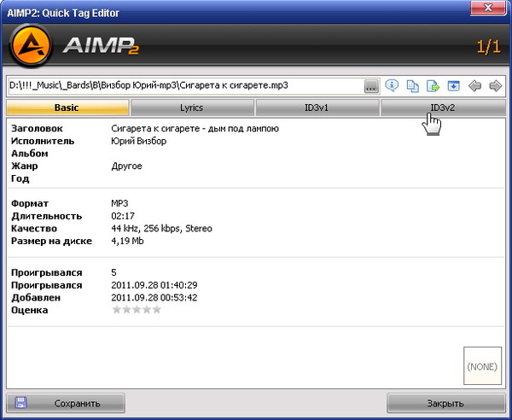The height and width of the screenshot is (420, 512).
Task: Set the Оценка rating to five stars
Action: [157, 310]
